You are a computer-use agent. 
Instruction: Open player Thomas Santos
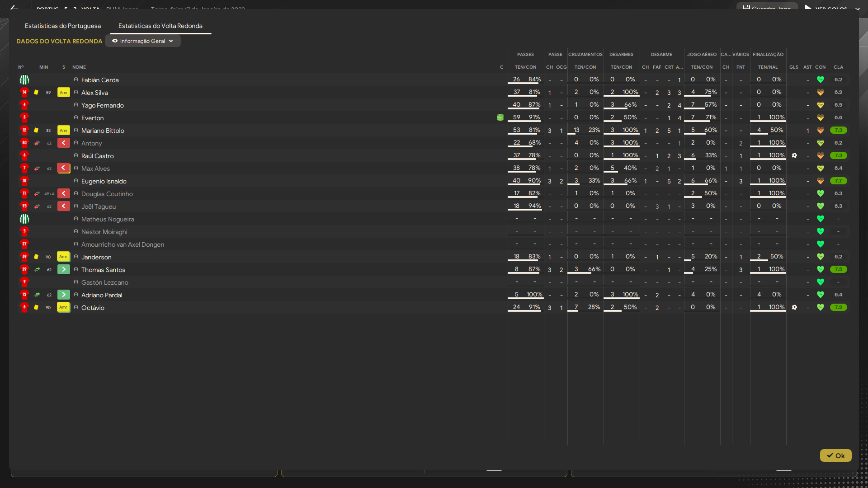pos(103,270)
